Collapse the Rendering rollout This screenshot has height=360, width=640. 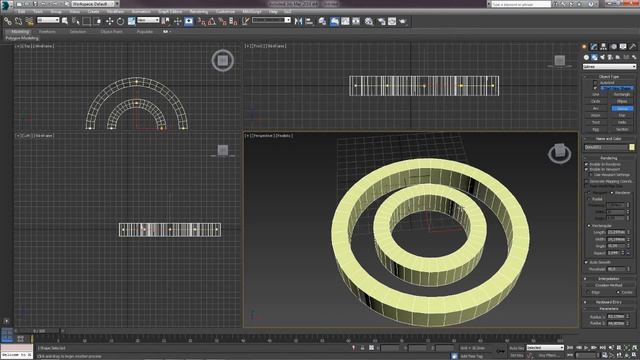[609, 158]
